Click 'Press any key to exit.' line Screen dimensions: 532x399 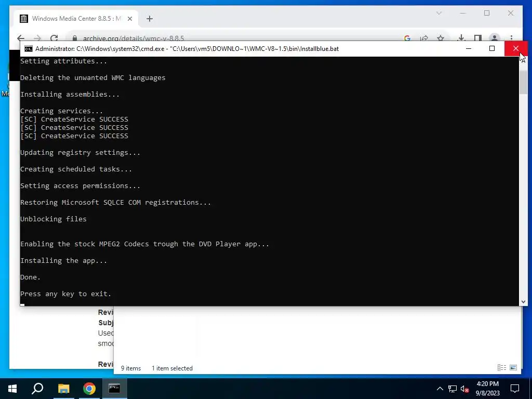point(66,294)
